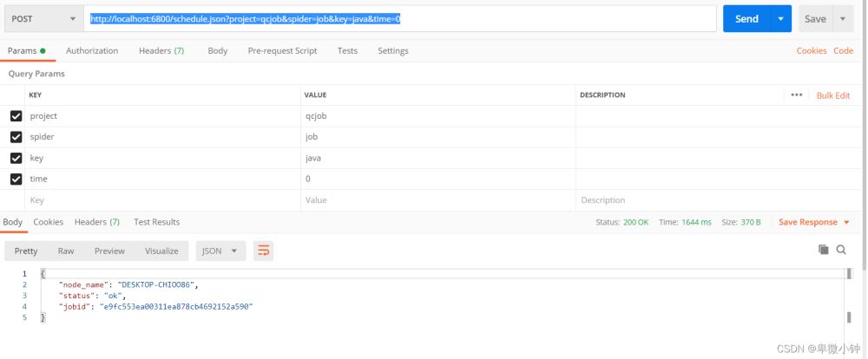Click the request URL input field
This screenshot has width=868, height=359.
point(399,19)
